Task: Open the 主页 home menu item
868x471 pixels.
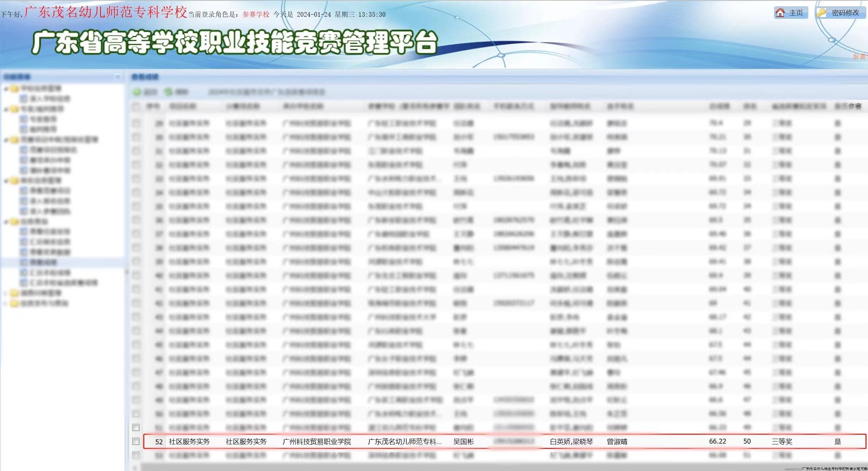Action: tap(795, 13)
